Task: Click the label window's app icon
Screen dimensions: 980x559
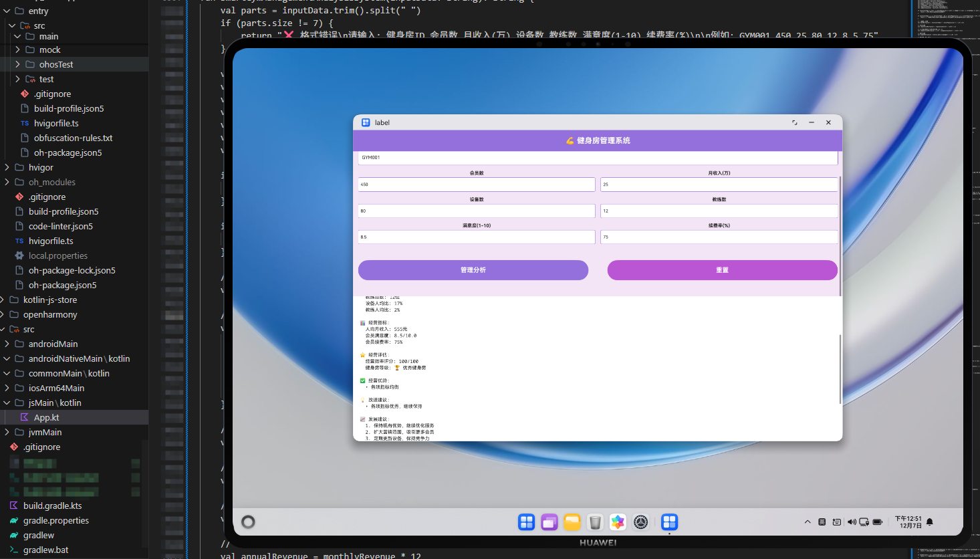Action: pyautogui.click(x=366, y=122)
